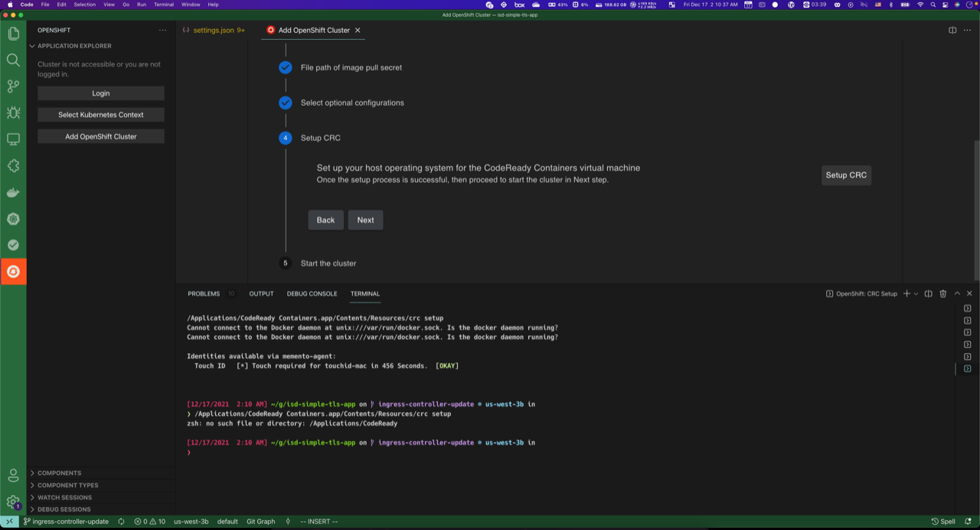This screenshot has width=980, height=530.
Task: Open OpenShift view more actions ellipsis
Action: click(x=162, y=31)
